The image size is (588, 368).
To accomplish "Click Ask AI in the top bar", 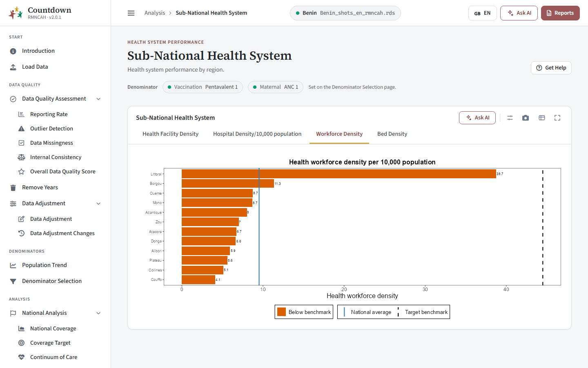I will pos(519,13).
